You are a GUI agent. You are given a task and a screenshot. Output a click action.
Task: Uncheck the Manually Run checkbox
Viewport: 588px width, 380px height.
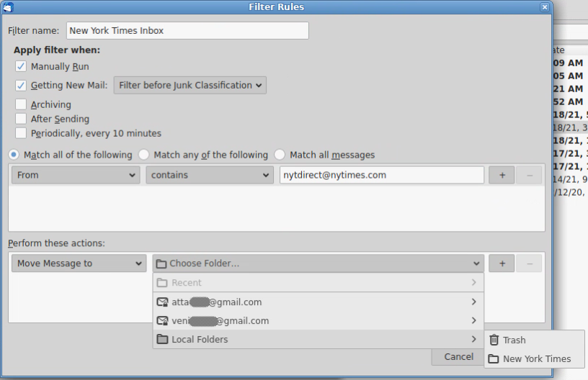pos(21,67)
